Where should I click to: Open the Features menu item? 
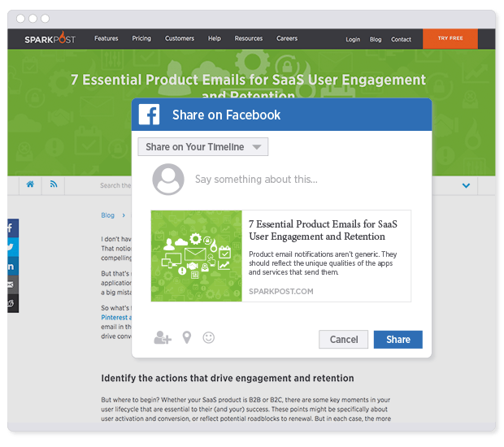coord(106,38)
